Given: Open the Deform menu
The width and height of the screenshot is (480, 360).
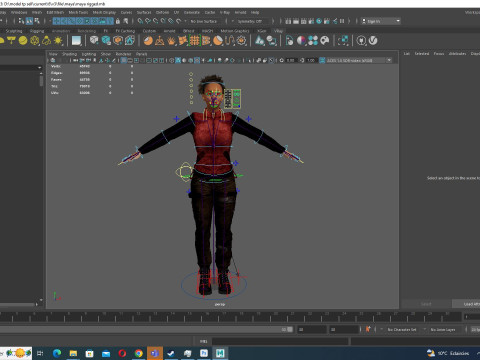Looking at the screenshot, I should 162,12.
